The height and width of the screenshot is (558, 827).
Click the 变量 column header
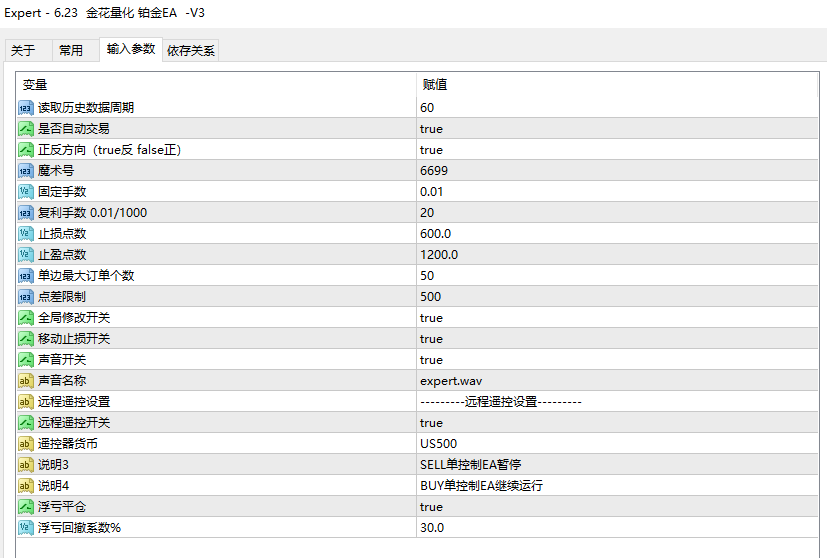pos(216,84)
